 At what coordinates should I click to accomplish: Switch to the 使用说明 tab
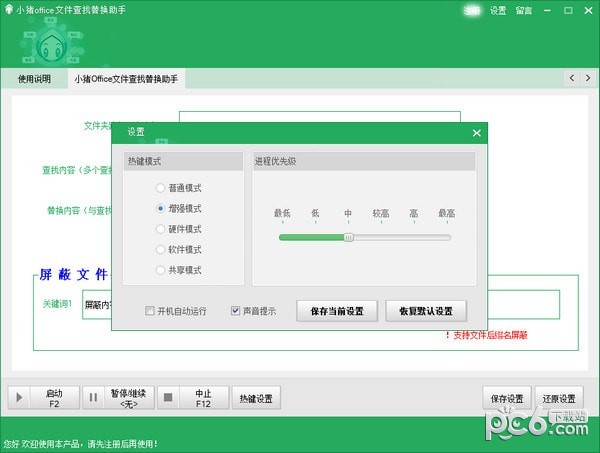34,79
